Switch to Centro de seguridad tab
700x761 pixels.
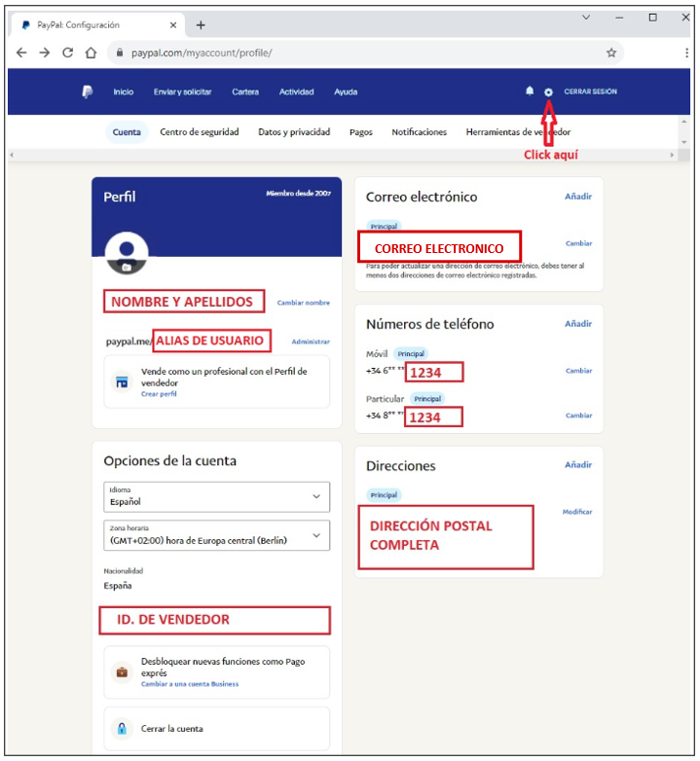coord(200,132)
